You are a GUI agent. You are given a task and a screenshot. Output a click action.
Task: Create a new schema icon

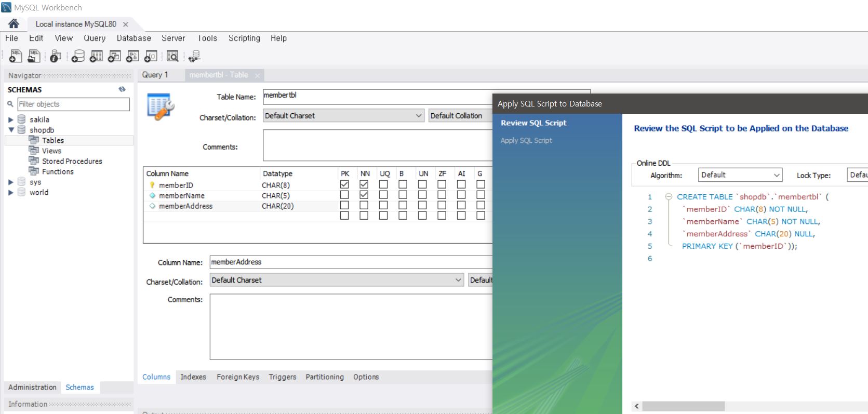78,56
